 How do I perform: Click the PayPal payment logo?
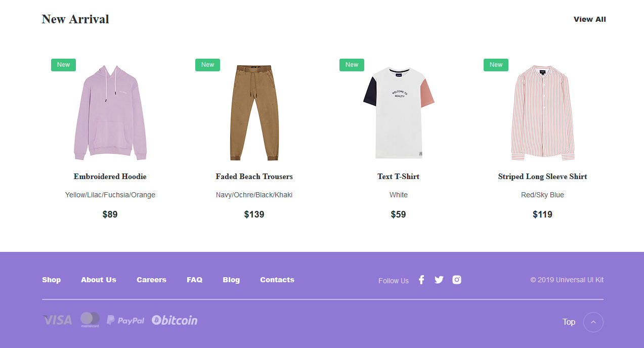125,320
